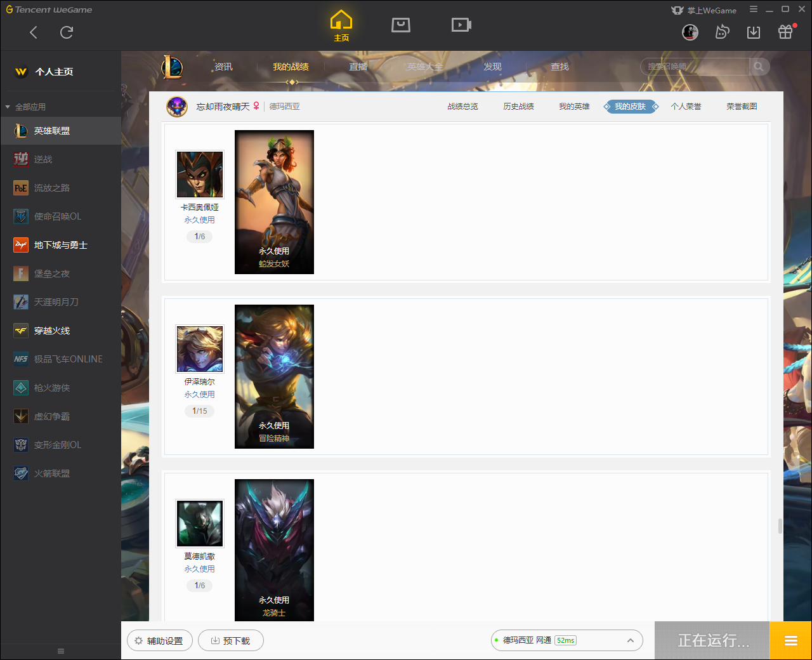Go back with the left arrow
This screenshot has height=660, width=812.
pyautogui.click(x=34, y=32)
